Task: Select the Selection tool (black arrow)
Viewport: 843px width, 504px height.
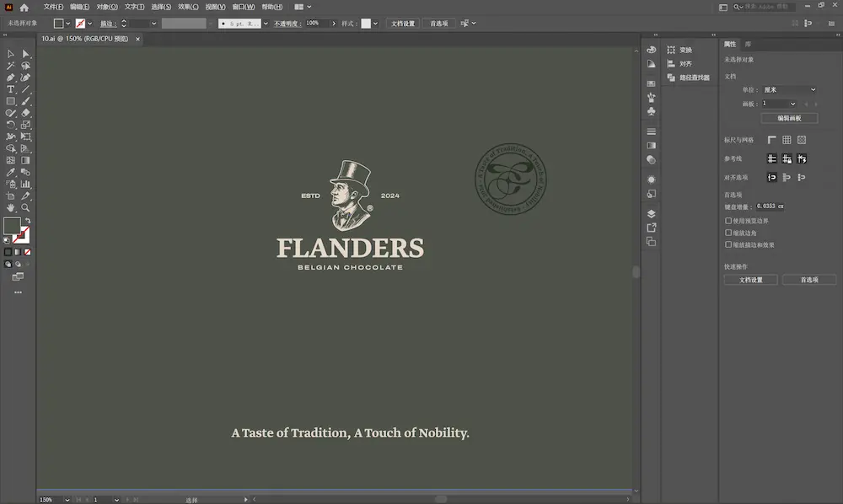Action: 10,54
